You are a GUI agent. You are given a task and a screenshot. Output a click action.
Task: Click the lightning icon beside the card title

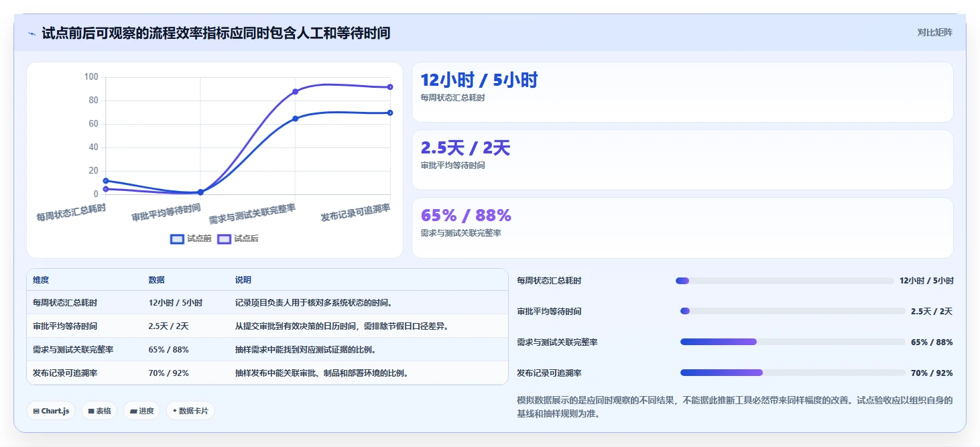click(32, 34)
